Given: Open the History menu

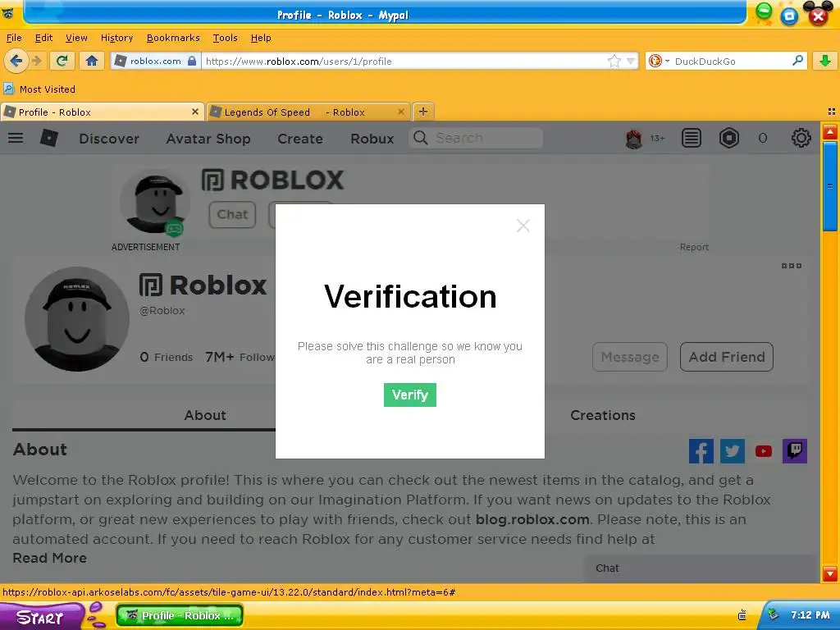Looking at the screenshot, I should tap(116, 38).
